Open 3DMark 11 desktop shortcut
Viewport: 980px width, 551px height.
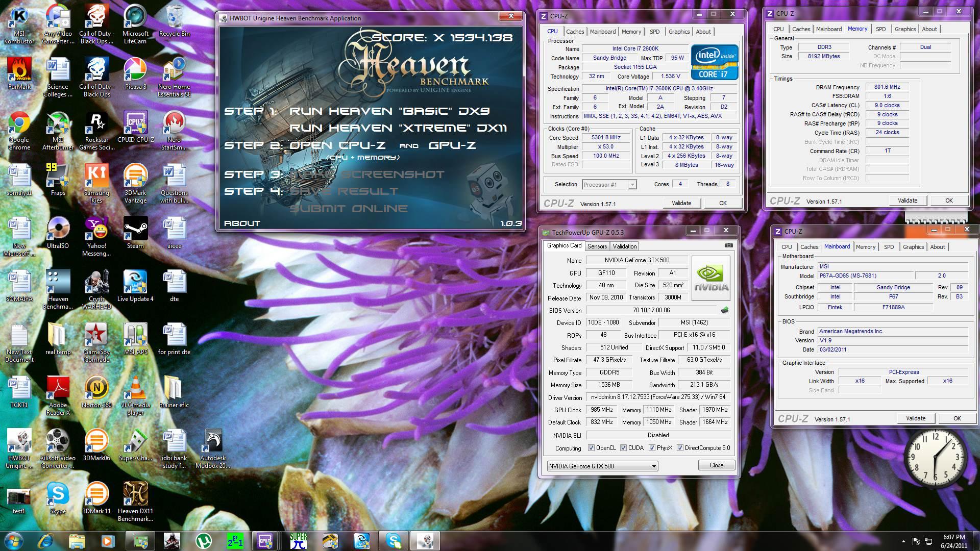(96, 498)
